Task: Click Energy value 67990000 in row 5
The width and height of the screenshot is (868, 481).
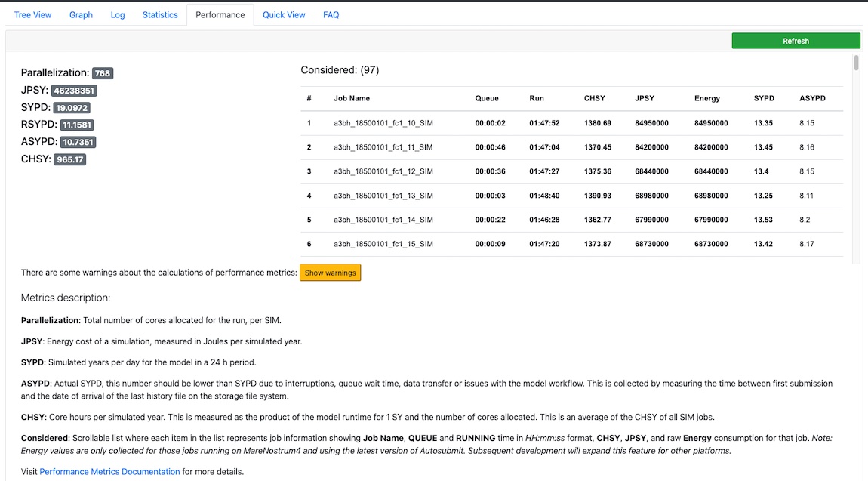Action: click(x=711, y=220)
